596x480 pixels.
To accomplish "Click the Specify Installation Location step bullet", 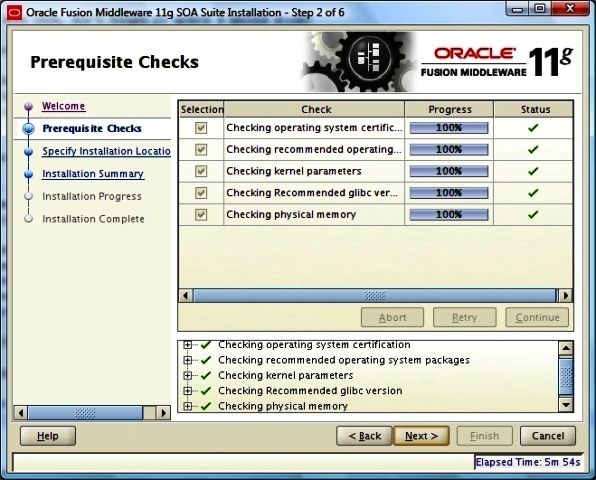I will (29, 152).
